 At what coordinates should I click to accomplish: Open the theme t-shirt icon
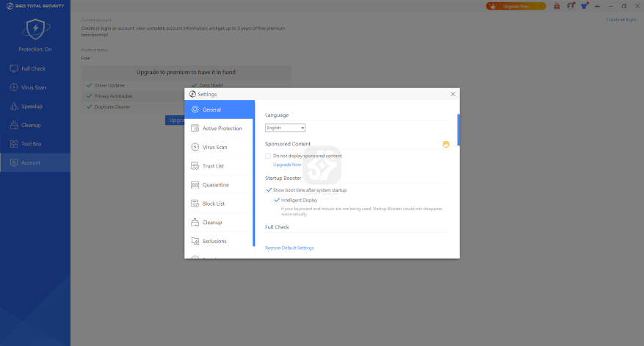(x=584, y=6)
